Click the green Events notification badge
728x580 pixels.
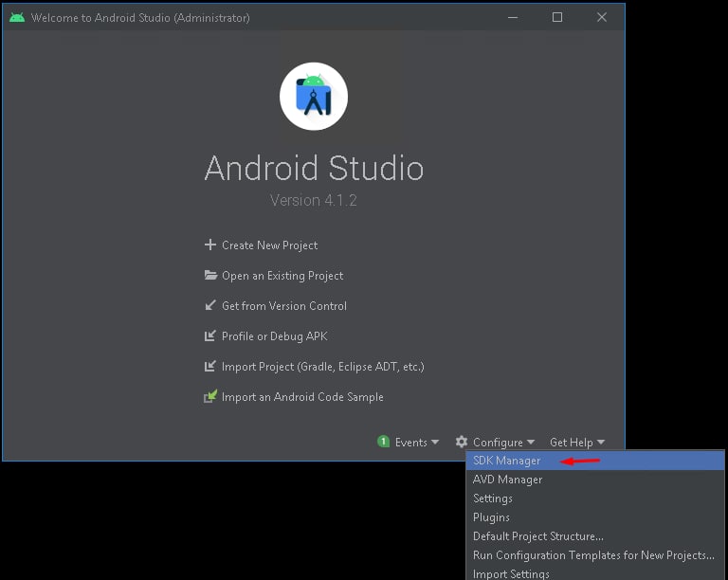click(384, 442)
